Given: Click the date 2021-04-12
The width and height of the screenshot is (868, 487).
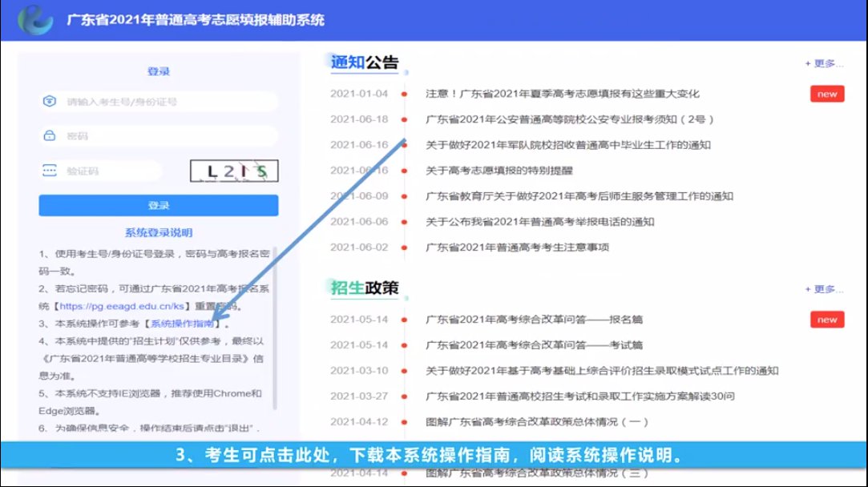Looking at the screenshot, I should coord(359,421).
